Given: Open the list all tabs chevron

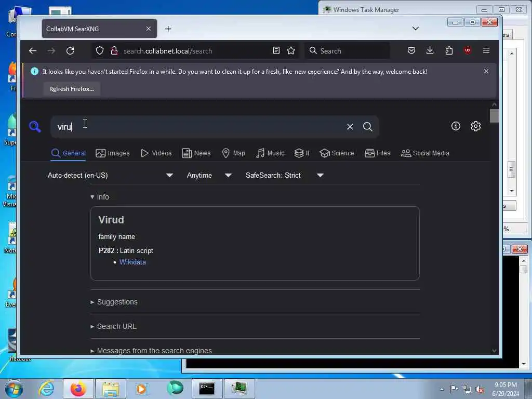Looking at the screenshot, I should tap(415, 28).
